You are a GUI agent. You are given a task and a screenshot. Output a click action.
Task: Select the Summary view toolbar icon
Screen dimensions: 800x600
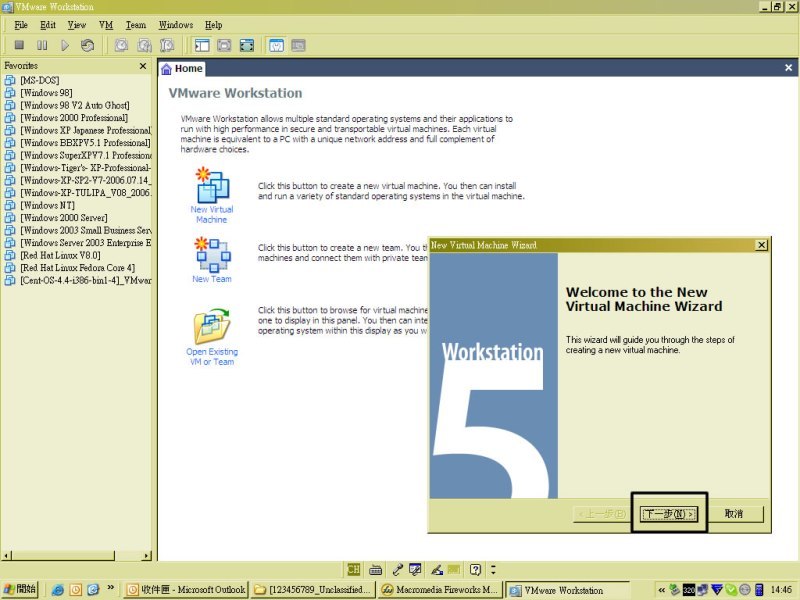277,45
